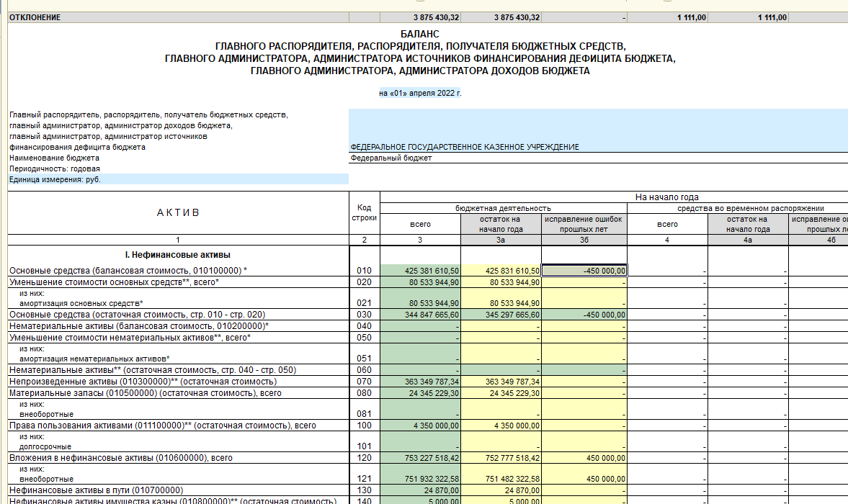Click the 363 349 787,34 cell in всего column
The image size is (848, 504).
(420, 382)
